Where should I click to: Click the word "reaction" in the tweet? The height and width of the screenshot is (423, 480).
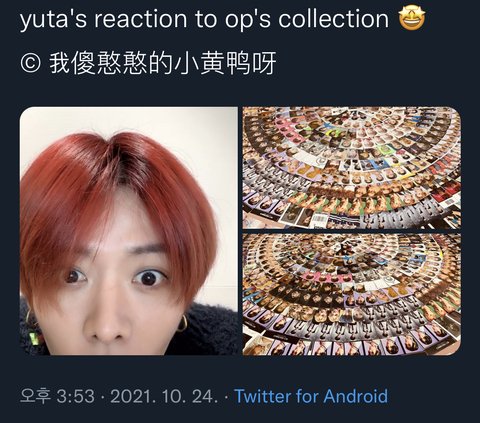(140, 19)
